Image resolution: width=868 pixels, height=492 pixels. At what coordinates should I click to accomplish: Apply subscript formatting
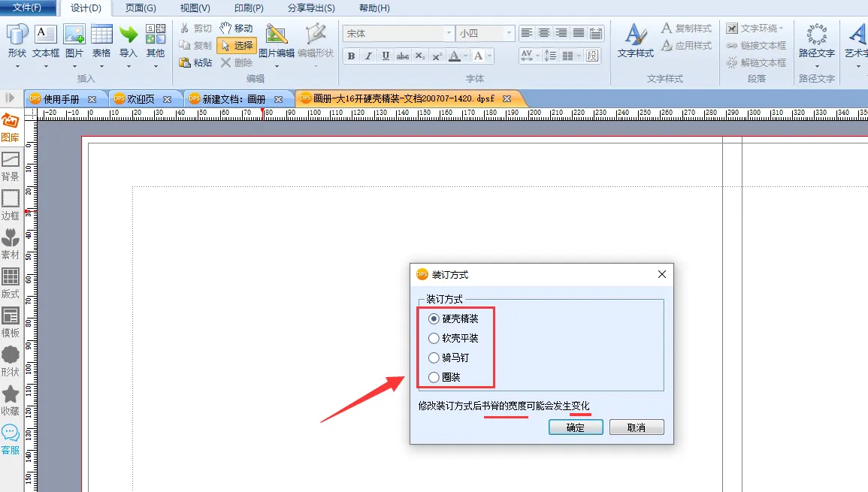420,56
